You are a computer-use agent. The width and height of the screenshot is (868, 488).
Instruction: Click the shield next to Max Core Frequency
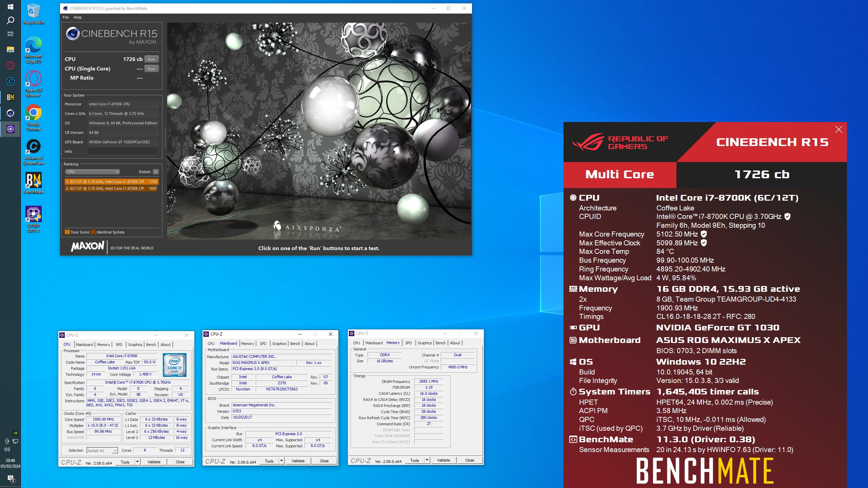coord(704,234)
